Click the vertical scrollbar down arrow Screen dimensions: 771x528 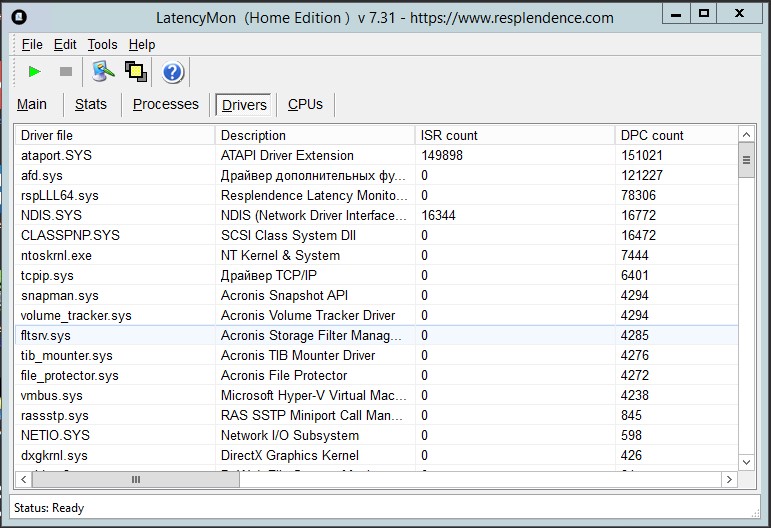coord(746,462)
